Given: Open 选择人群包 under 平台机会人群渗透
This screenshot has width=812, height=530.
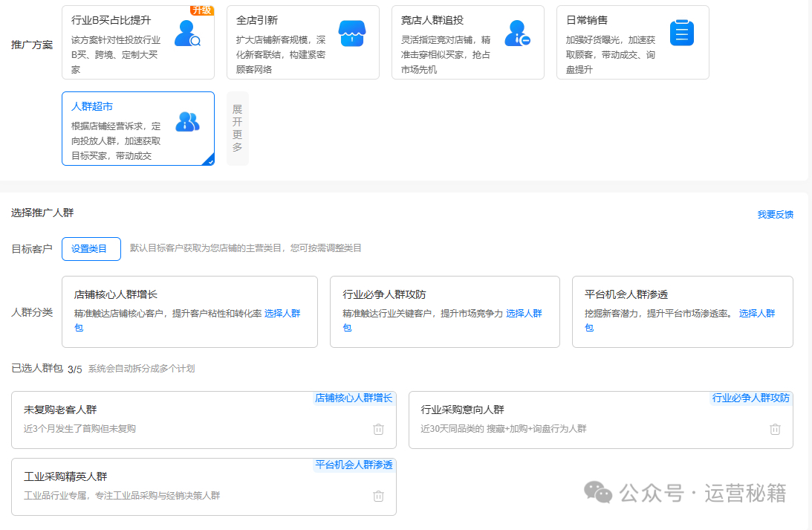Looking at the screenshot, I should [x=756, y=314].
